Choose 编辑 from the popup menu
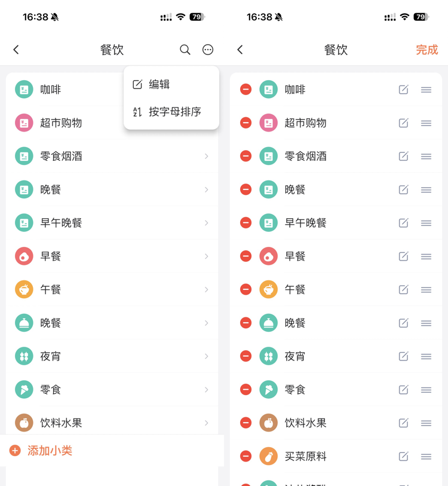 pyautogui.click(x=159, y=84)
